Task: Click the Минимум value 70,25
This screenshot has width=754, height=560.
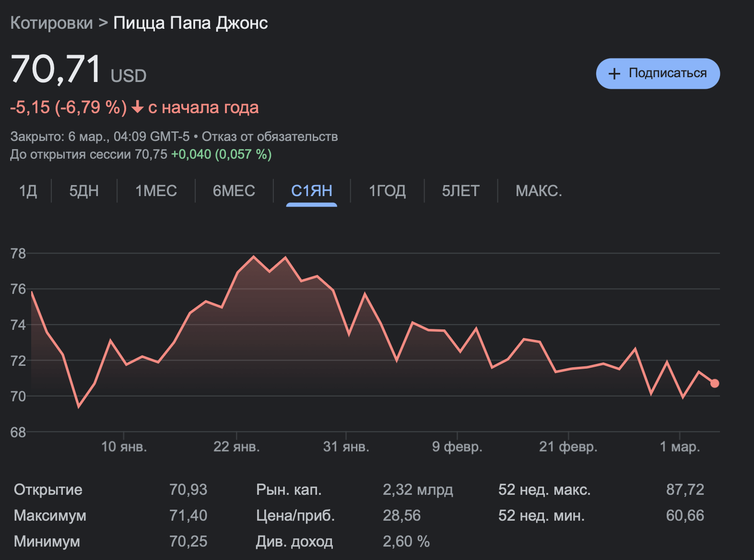Action: pos(188,541)
